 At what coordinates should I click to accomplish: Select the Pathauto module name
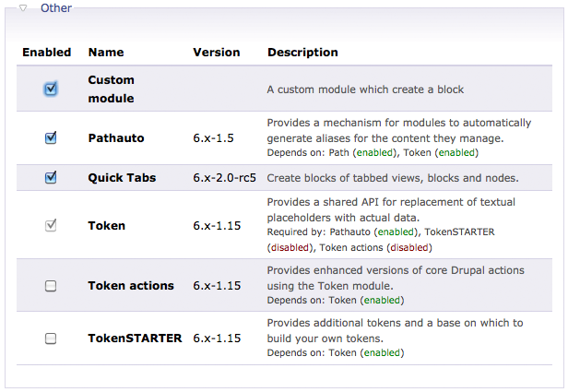tap(115, 137)
